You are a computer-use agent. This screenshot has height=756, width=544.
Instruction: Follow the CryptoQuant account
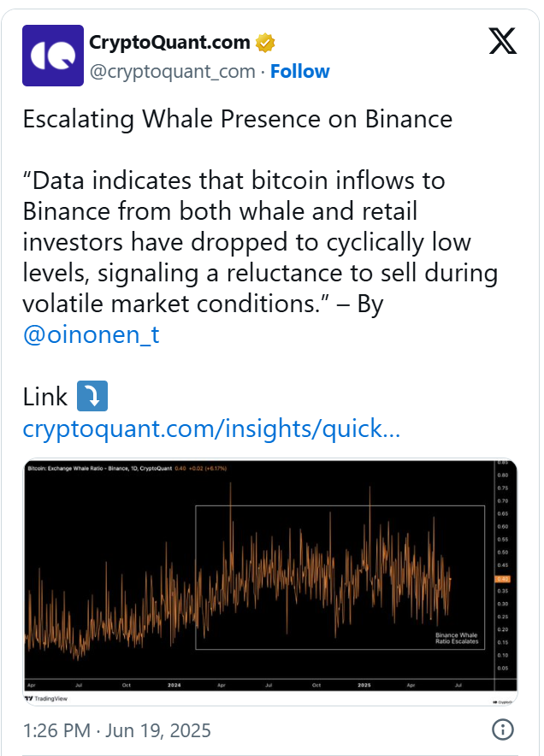(300, 72)
